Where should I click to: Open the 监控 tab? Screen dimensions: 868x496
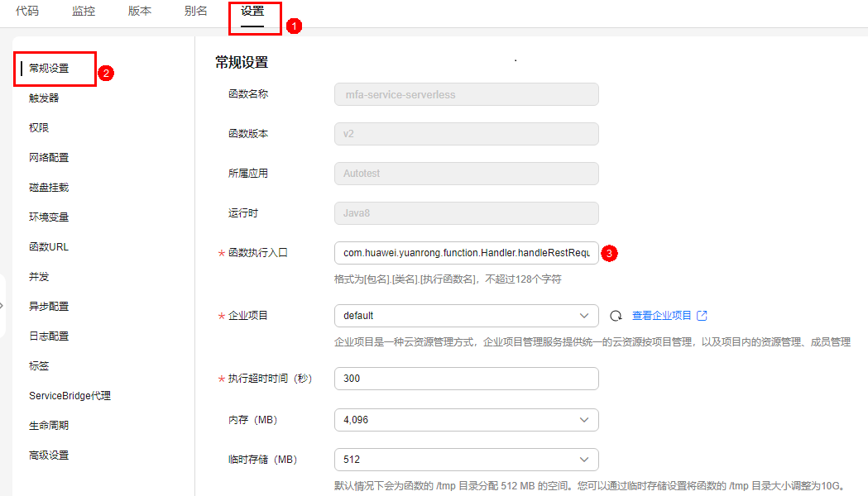pyautogui.click(x=84, y=12)
